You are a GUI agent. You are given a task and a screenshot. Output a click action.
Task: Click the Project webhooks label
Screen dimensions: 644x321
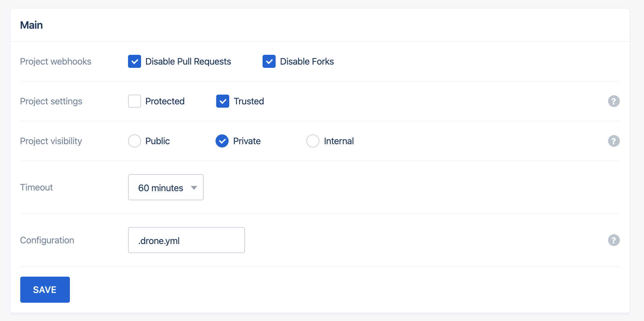[56, 61]
